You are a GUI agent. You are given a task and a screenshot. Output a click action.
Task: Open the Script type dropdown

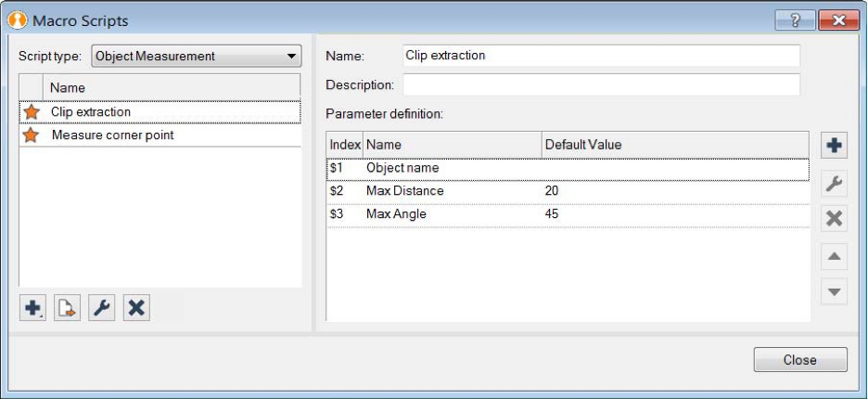pos(196,57)
